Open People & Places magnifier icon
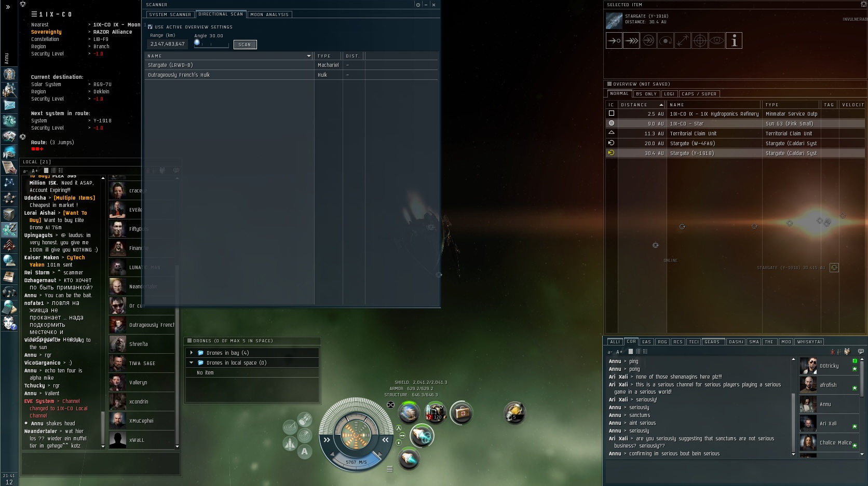The width and height of the screenshot is (868, 486). pos(9,90)
